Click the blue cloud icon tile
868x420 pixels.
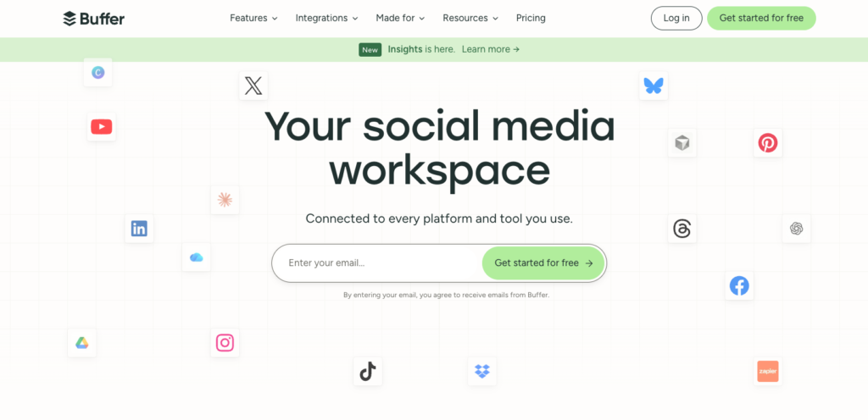[197, 257]
